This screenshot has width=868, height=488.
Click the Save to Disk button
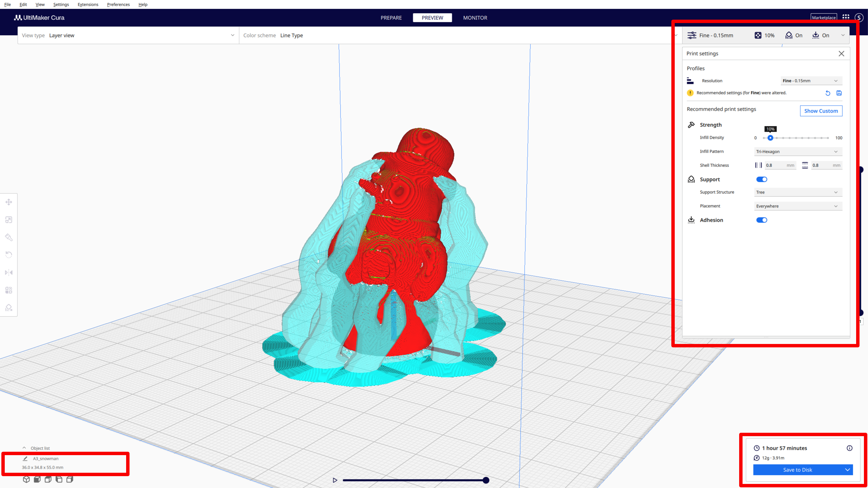[x=797, y=470]
